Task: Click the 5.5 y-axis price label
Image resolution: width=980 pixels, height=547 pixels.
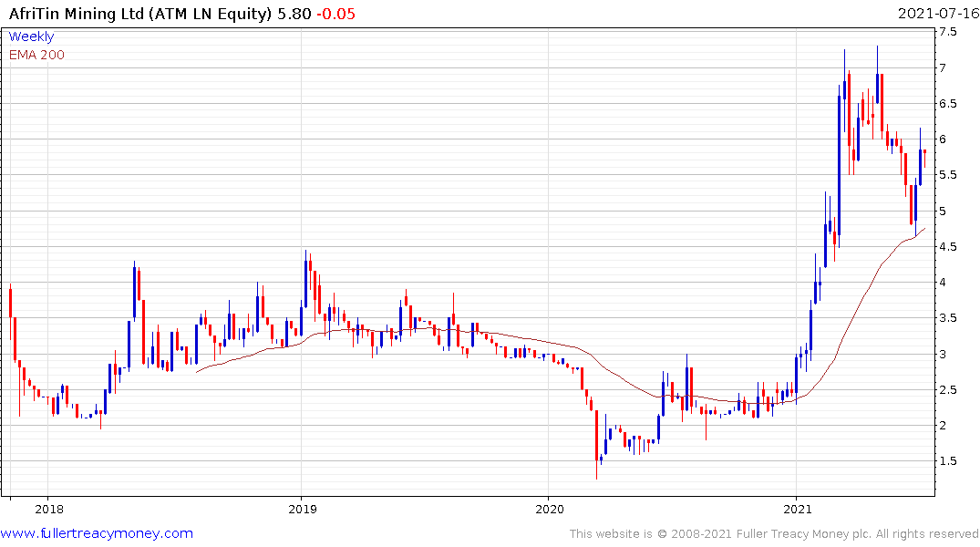Action: (x=947, y=175)
